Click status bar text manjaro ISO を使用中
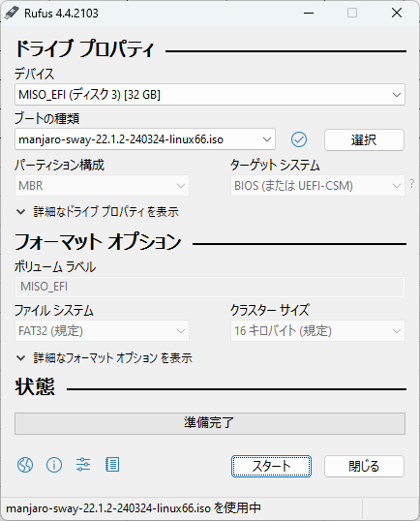The width and height of the screenshot is (420, 521). click(x=134, y=508)
